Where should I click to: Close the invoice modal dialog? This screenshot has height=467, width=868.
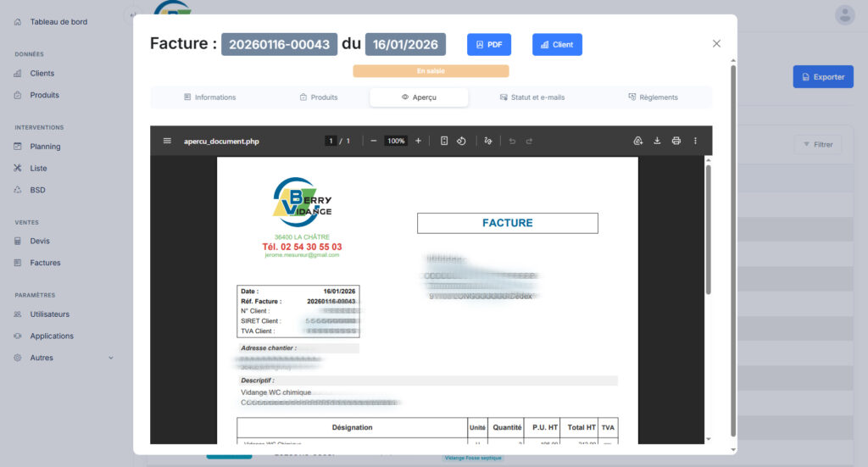(x=716, y=44)
